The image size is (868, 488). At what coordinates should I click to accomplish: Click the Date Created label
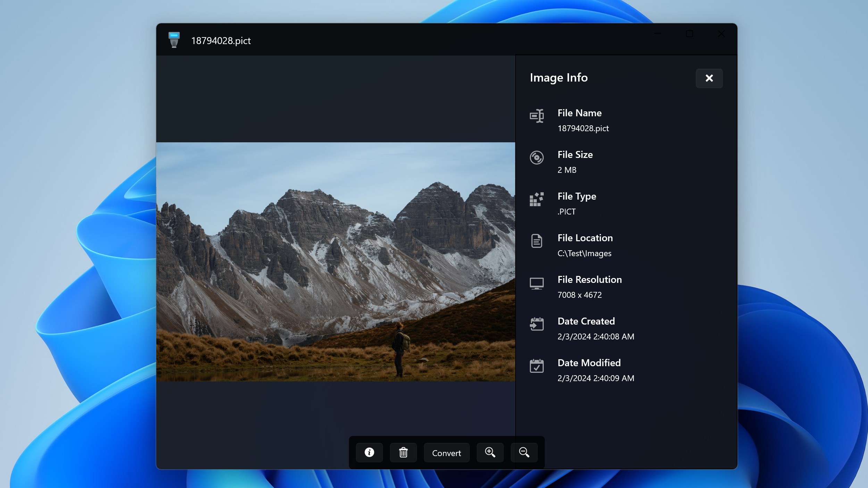pos(586,321)
